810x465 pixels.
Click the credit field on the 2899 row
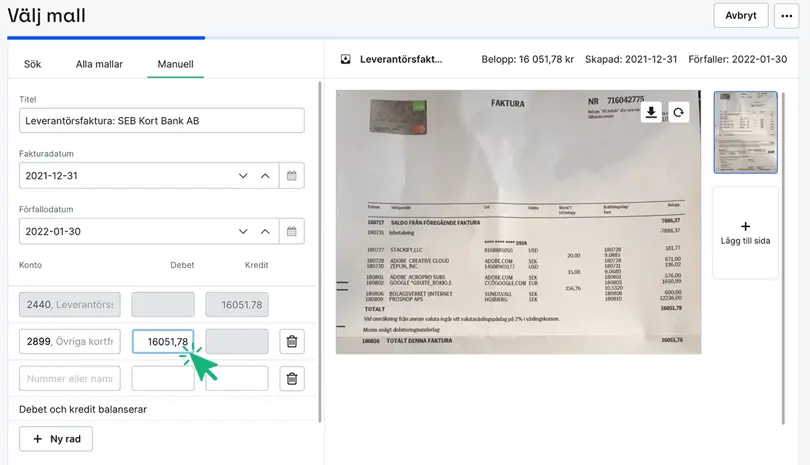(x=237, y=342)
